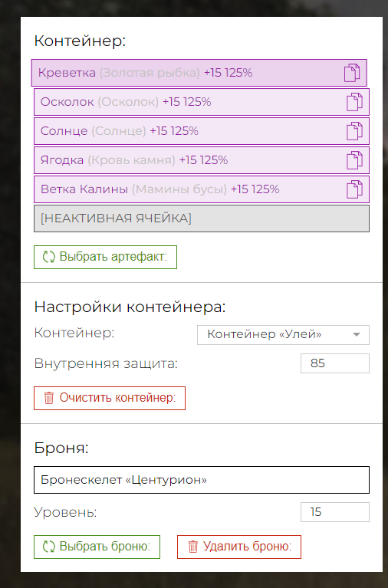The image size is (388, 588).
Task: Click the Бронескелет «Центурион» armor field
Action: [202, 480]
